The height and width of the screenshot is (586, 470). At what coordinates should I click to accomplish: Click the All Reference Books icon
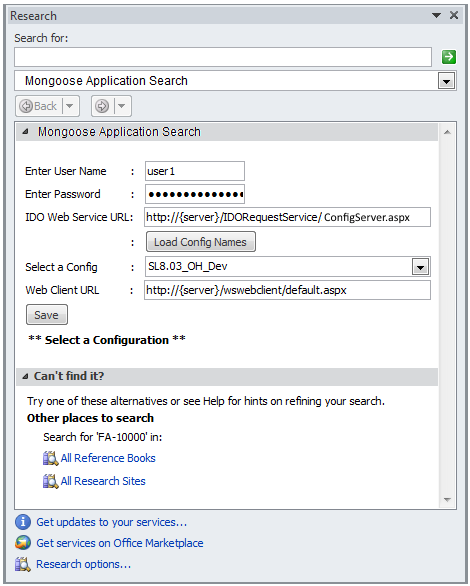click(x=50, y=458)
